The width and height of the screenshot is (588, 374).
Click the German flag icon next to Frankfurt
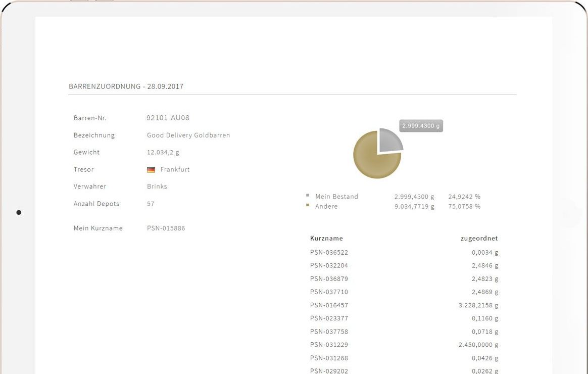[151, 169]
